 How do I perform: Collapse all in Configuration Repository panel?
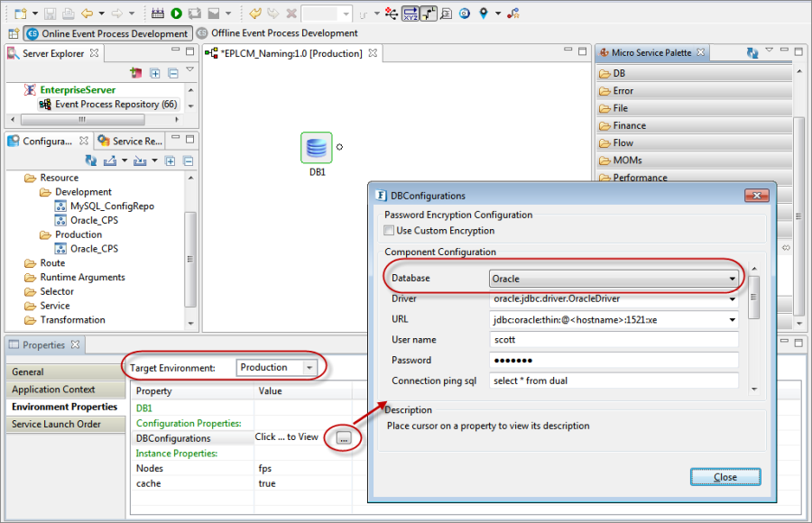[189, 161]
